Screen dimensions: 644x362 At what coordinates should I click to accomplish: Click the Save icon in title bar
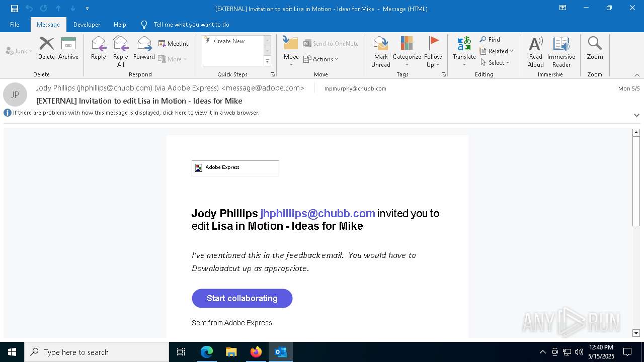pyautogui.click(x=15, y=9)
